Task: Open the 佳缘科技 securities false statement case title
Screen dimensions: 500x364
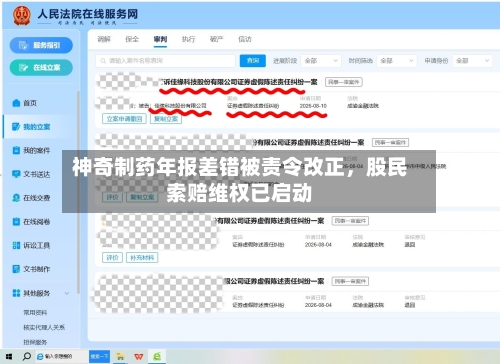Action: pos(238,82)
